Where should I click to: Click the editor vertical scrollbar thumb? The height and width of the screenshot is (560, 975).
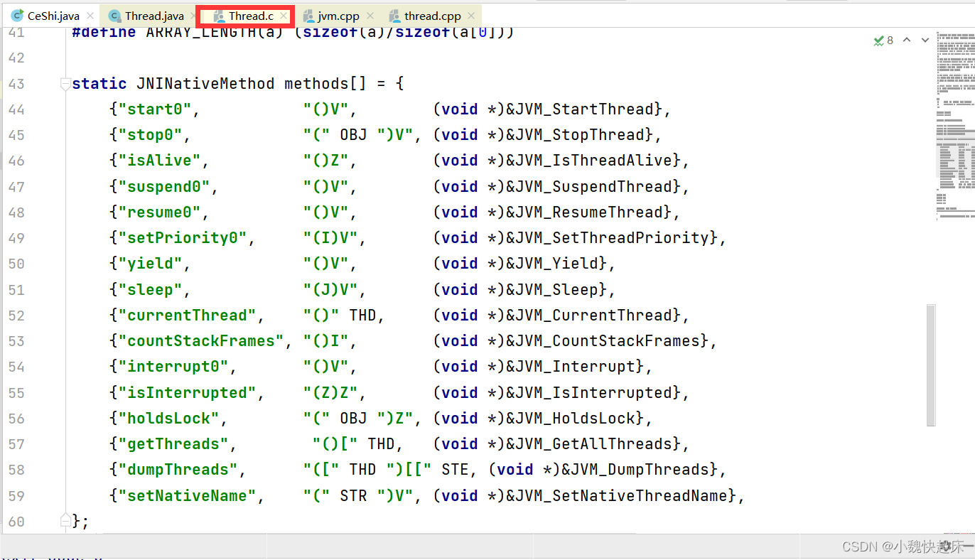coord(931,365)
